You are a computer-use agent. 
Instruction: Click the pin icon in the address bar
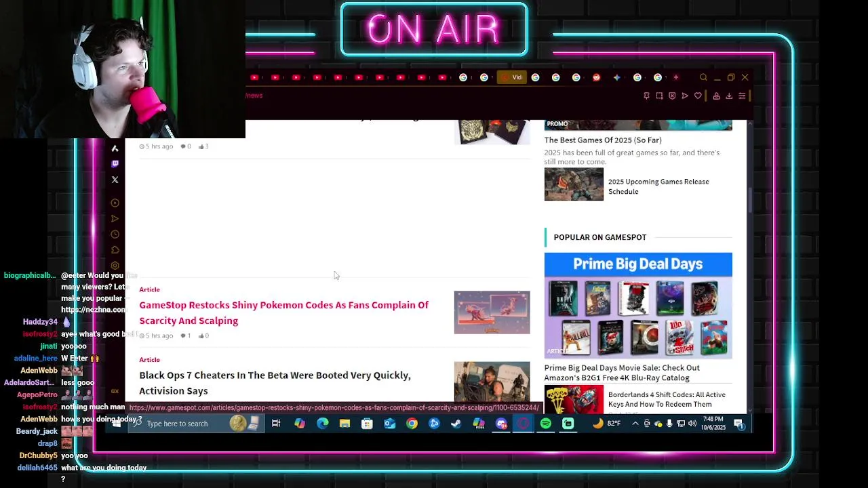[646, 96]
